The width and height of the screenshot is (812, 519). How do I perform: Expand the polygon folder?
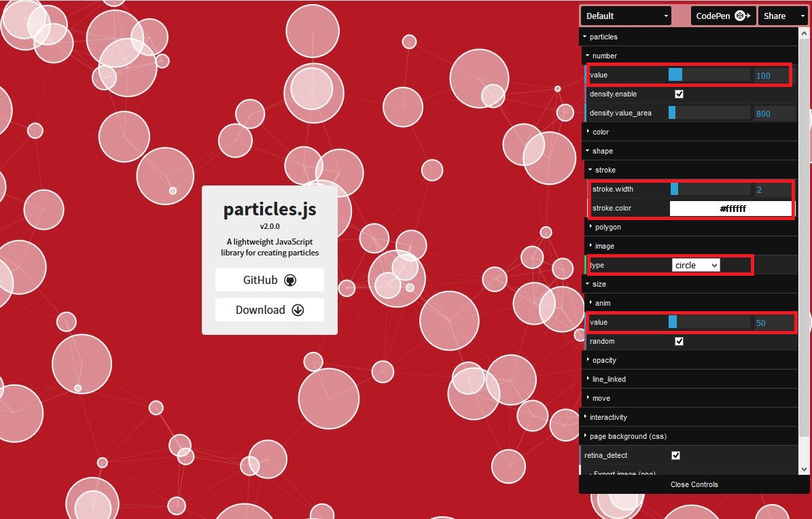click(692, 227)
